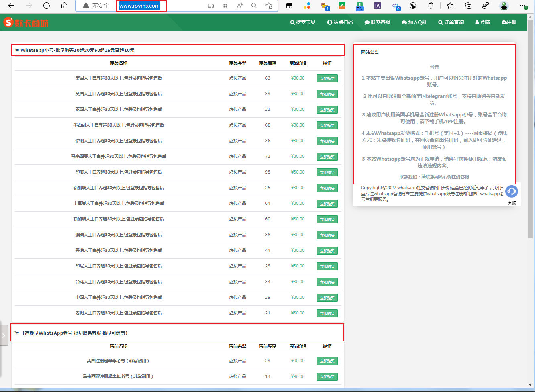Click 立即购买 for 美国人工自养超30天以上

(327, 79)
